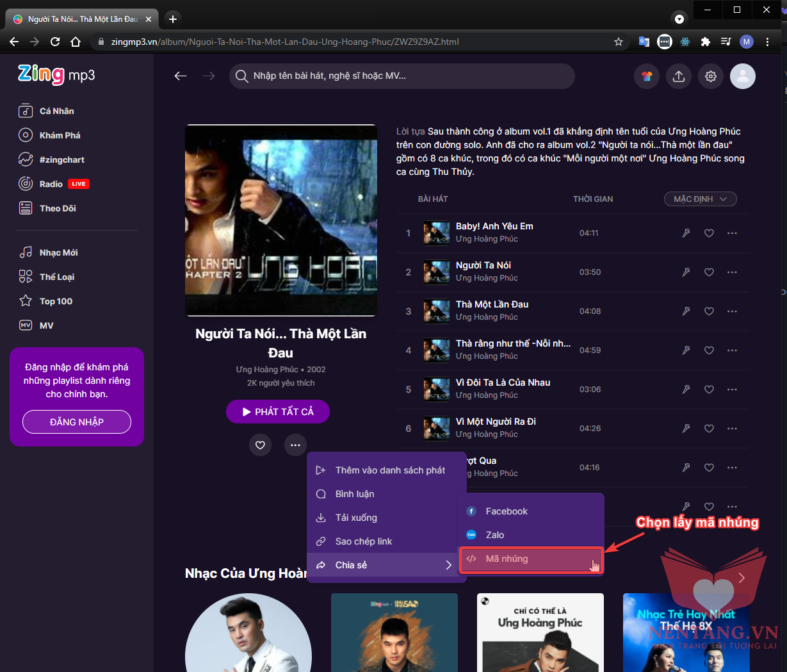787x672 pixels.
Task: Click the karaoke microphone icon for Người Ta Nói
Action: pyautogui.click(x=686, y=272)
